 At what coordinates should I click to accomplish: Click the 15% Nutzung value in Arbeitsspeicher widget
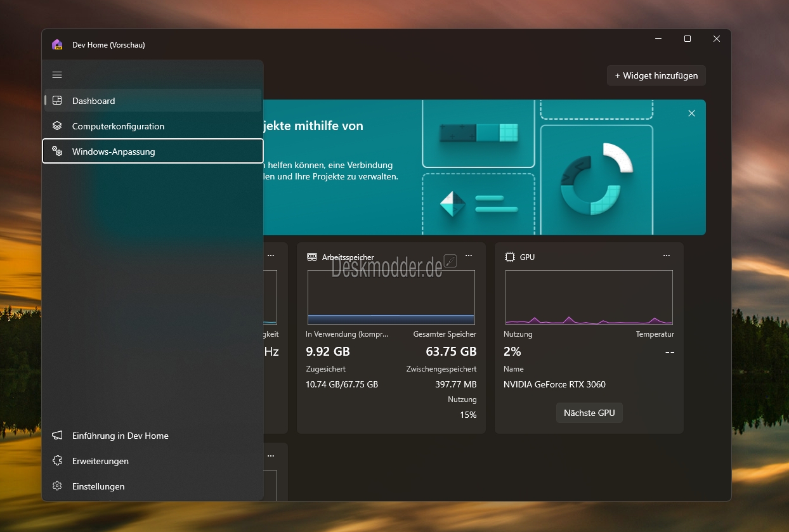[467, 415]
